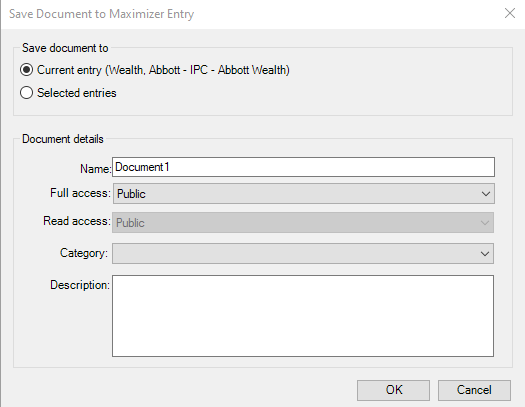The height and width of the screenshot is (407, 525).
Task: Dismiss the dialog with Cancel button
Action: click(474, 390)
